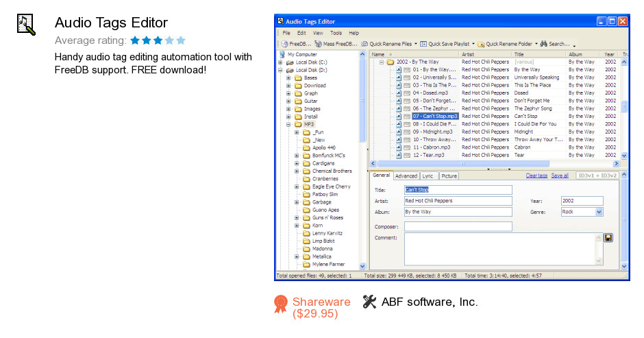This screenshot has width=644, height=338.
Task: Open the Tools menu
Action: pyautogui.click(x=336, y=33)
